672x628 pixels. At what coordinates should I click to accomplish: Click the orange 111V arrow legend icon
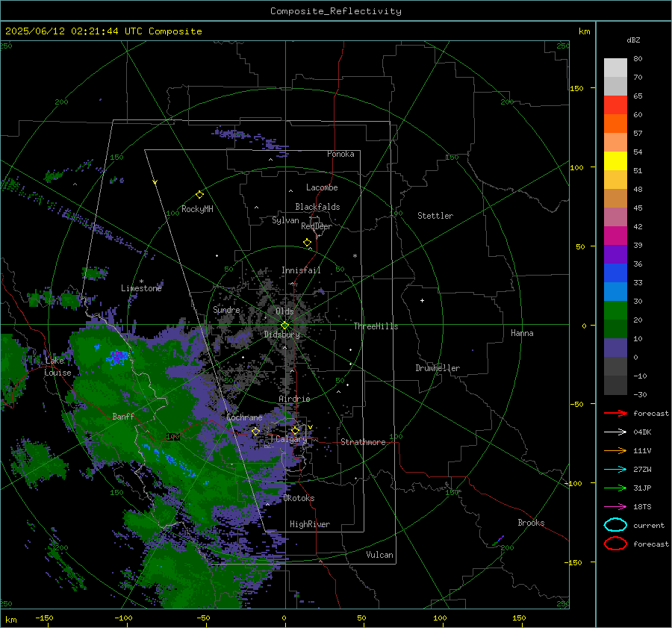coord(615,450)
